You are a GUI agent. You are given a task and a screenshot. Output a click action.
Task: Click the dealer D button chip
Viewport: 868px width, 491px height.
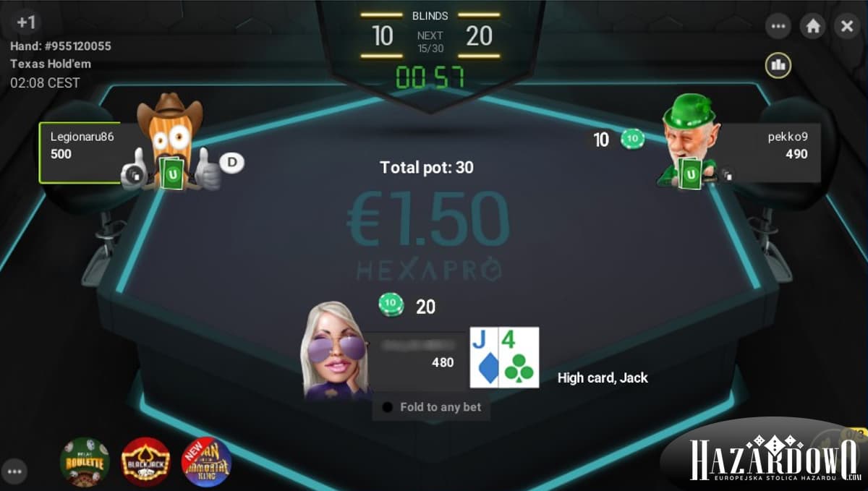pos(231,163)
